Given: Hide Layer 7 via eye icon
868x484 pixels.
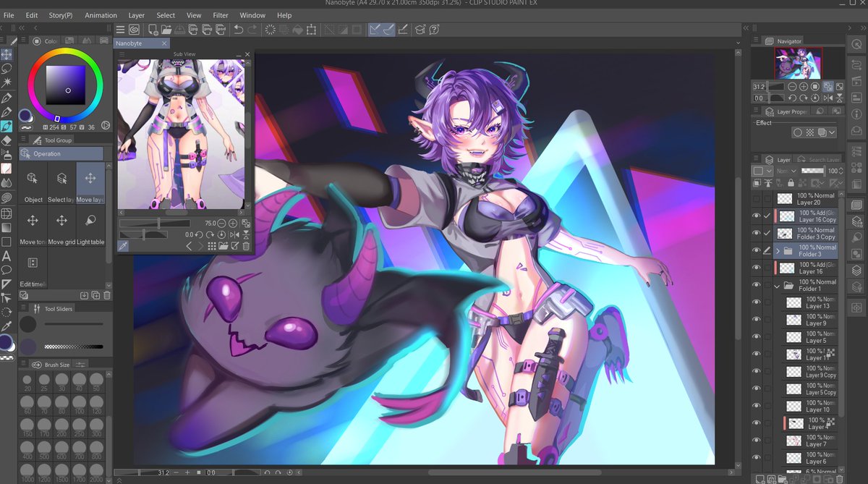Looking at the screenshot, I should coord(757,440).
